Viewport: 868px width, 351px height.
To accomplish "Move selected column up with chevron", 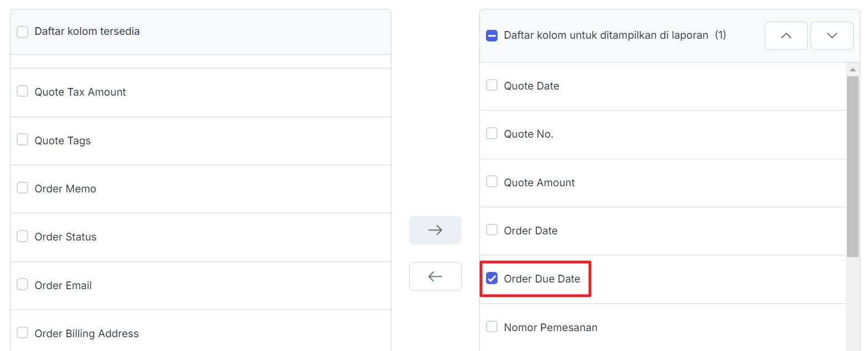I will [x=786, y=35].
